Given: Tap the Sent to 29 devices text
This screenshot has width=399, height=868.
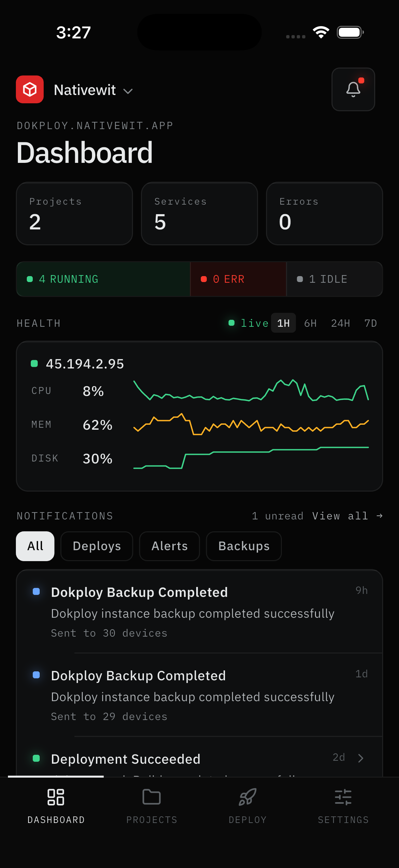Looking at the screenshot, I should pos(109,716).
